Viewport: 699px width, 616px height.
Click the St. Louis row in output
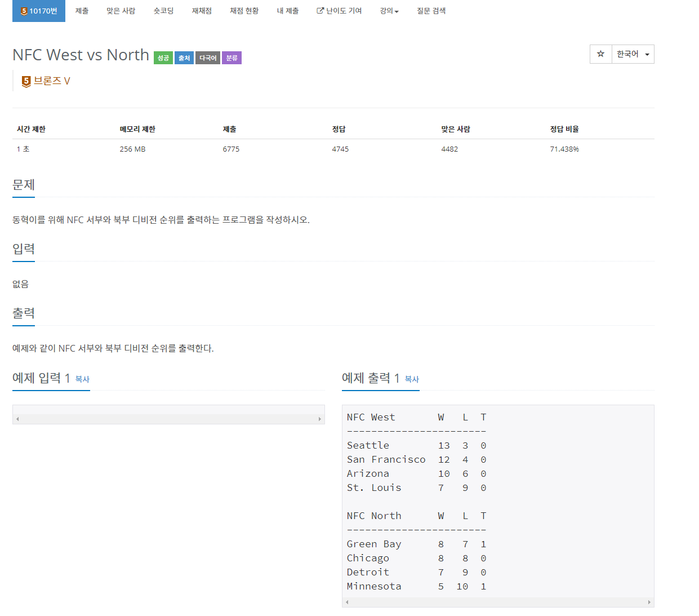point(417,488)
